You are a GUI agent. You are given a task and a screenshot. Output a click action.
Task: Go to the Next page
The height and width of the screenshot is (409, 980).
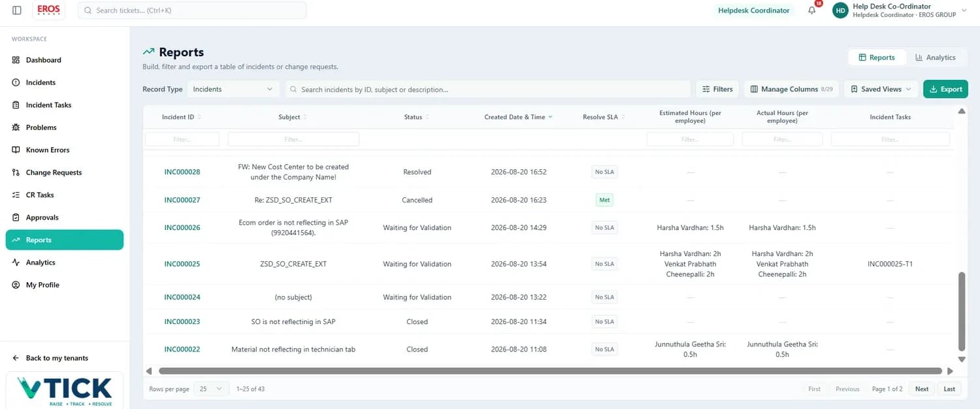pyautogui.click(x=922, y=389)
